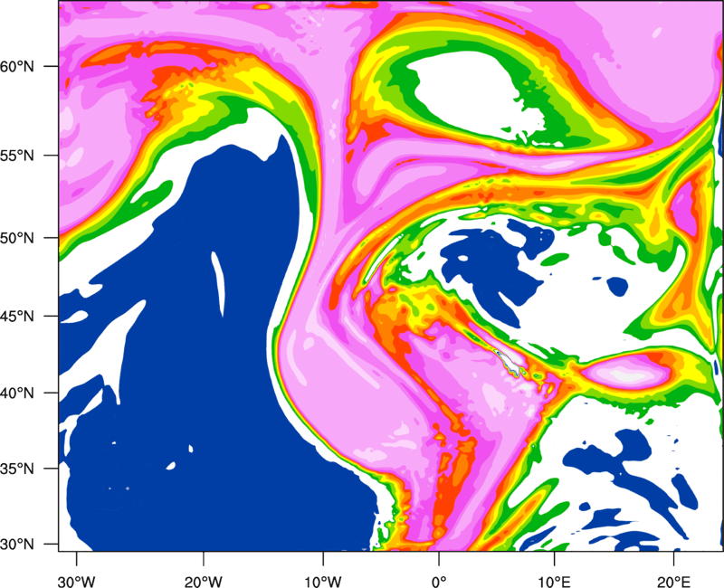724x588 pixels.
Task: Click the 10°E longitude label
Action: (x=554, y=582)
